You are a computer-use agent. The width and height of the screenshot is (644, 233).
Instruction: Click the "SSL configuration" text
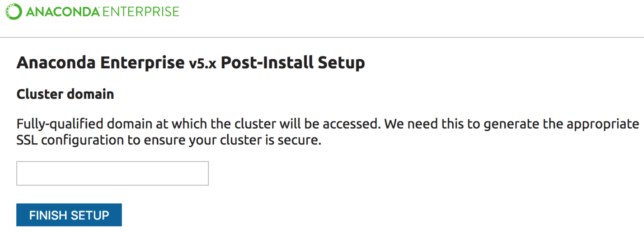tap(70, 140)
